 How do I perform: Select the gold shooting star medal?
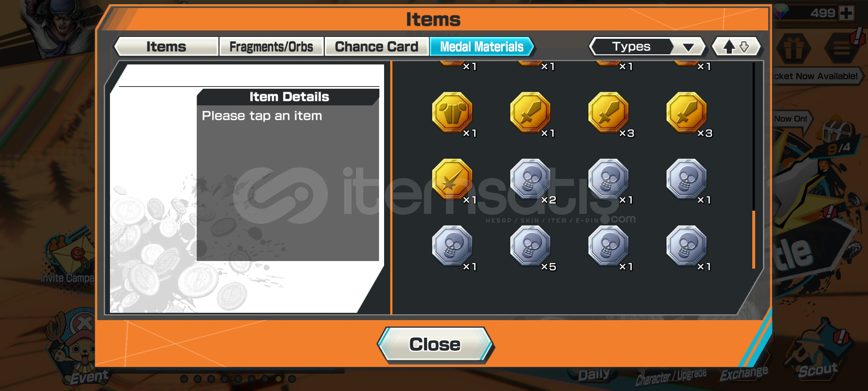[x=452, y=179]
